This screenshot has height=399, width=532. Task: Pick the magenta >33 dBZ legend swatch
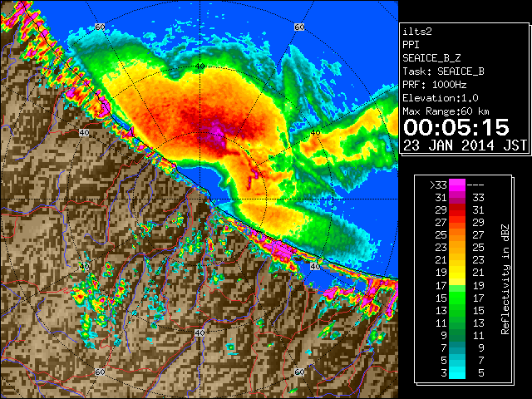tap(457, 185)
